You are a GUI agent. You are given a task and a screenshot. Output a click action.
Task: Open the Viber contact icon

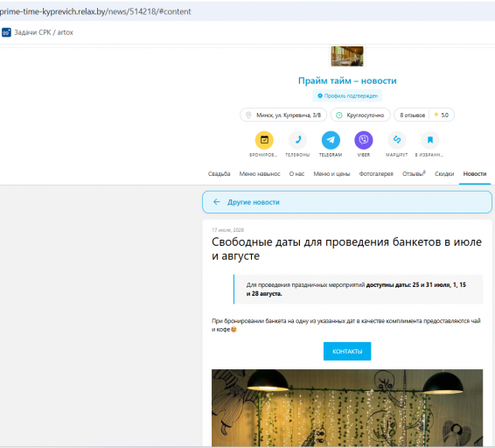click(x=364, y=140)
